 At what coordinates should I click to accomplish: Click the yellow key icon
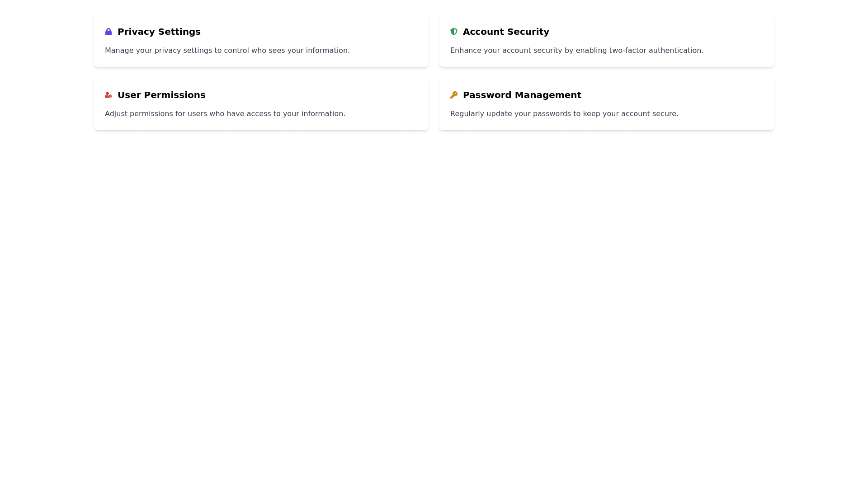(454, 95)
